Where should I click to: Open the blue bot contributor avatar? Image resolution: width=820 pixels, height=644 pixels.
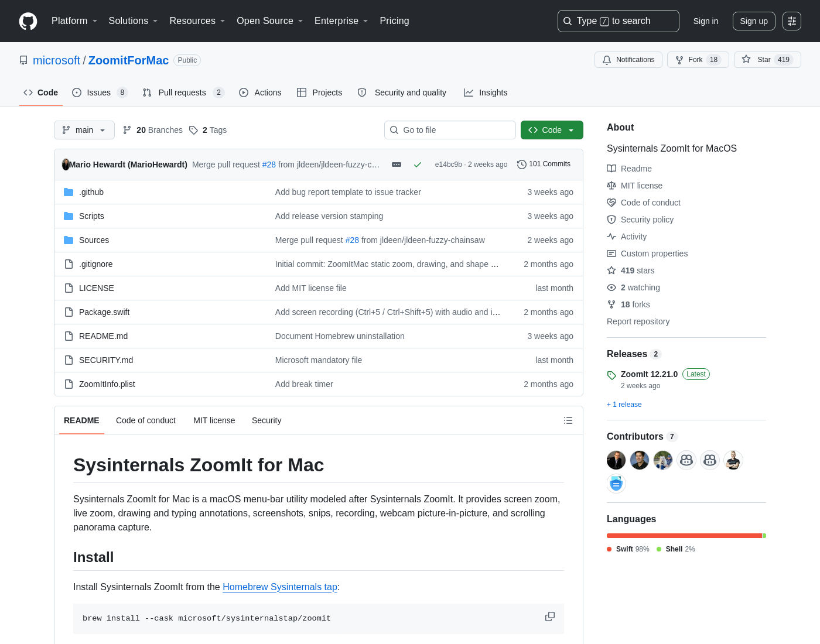tap(616, 484)
